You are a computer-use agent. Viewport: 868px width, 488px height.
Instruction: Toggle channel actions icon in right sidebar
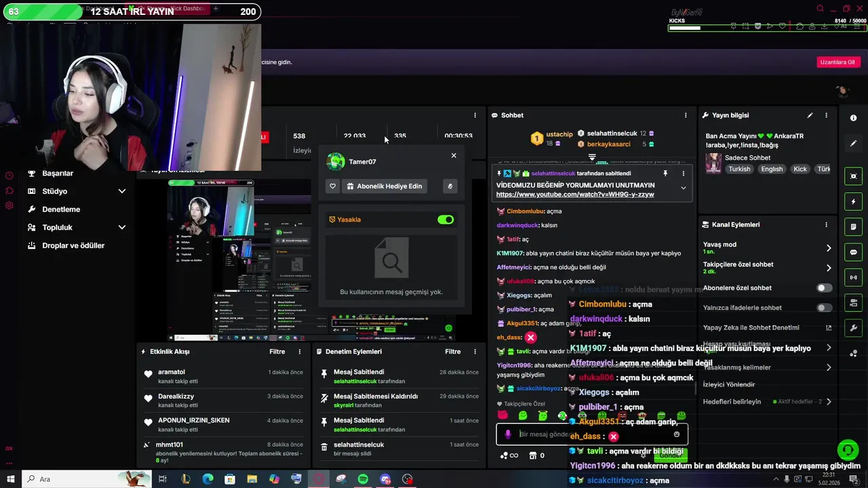[x=854, y=302]
